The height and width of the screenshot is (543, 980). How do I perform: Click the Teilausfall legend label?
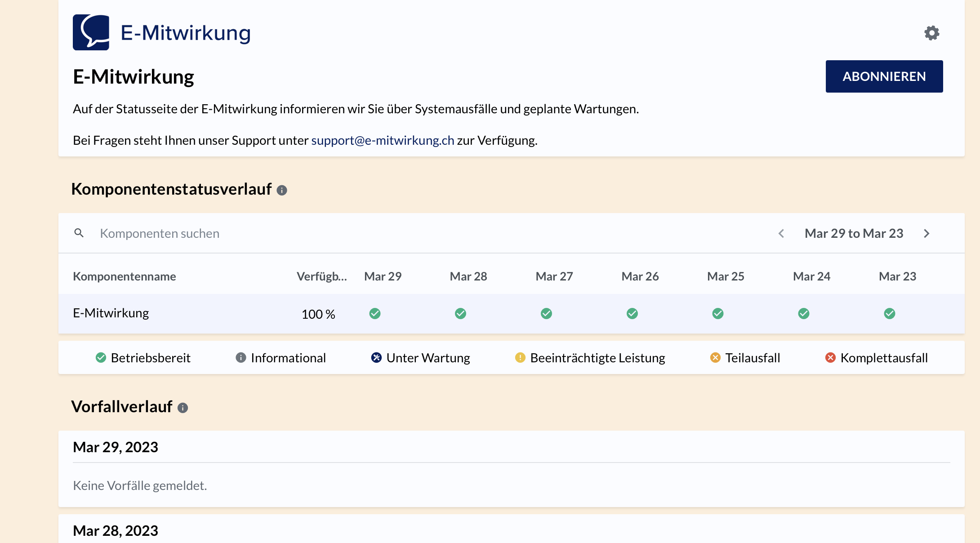[753, 358]
